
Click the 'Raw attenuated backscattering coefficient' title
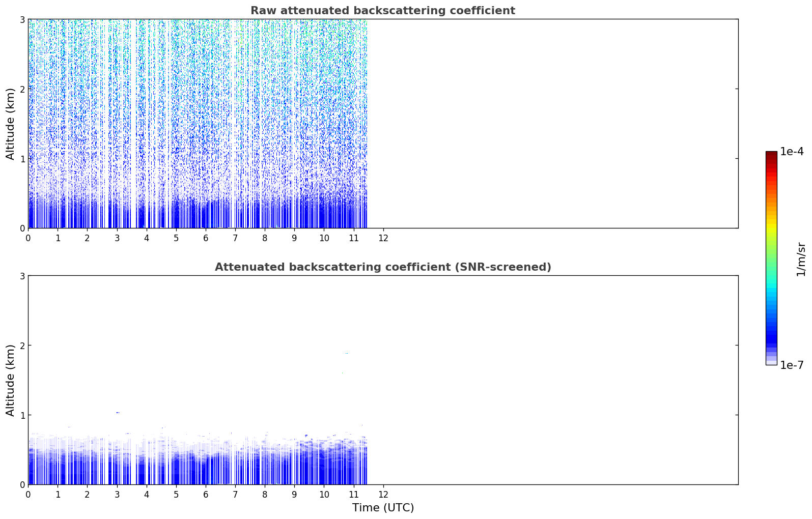[x=383, y=11]
